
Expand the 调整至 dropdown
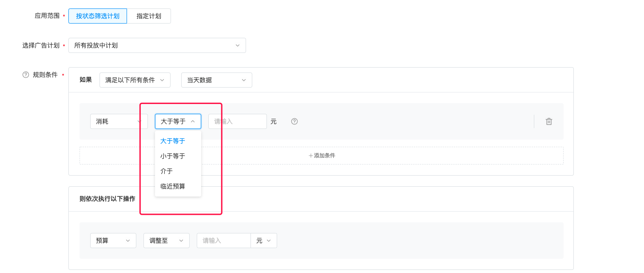(x=166, y=241)
